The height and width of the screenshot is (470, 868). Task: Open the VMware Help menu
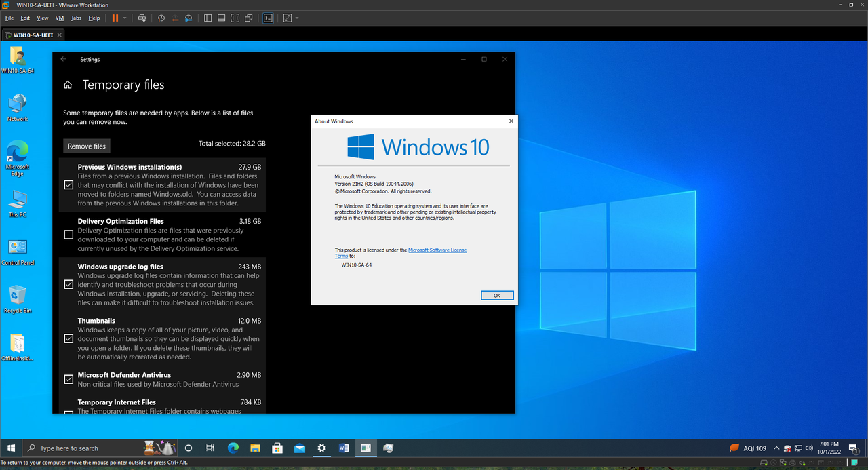tap(94, 18)
